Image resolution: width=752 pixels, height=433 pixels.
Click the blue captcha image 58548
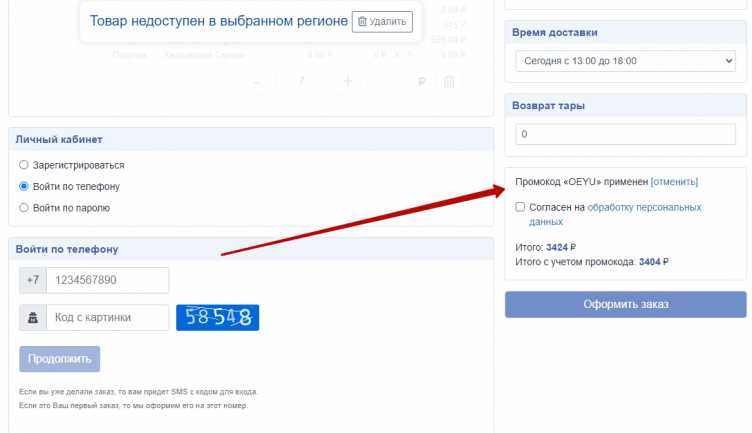coord(217,318)
